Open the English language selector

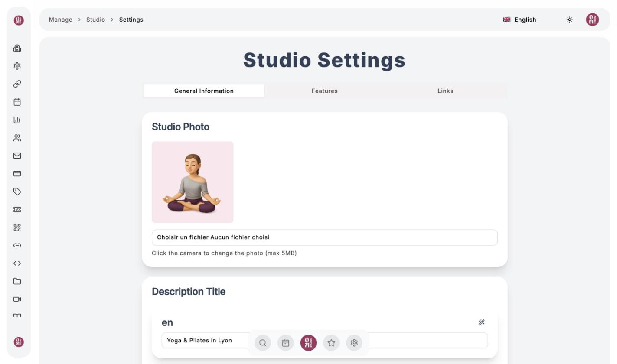coord(519,19)
